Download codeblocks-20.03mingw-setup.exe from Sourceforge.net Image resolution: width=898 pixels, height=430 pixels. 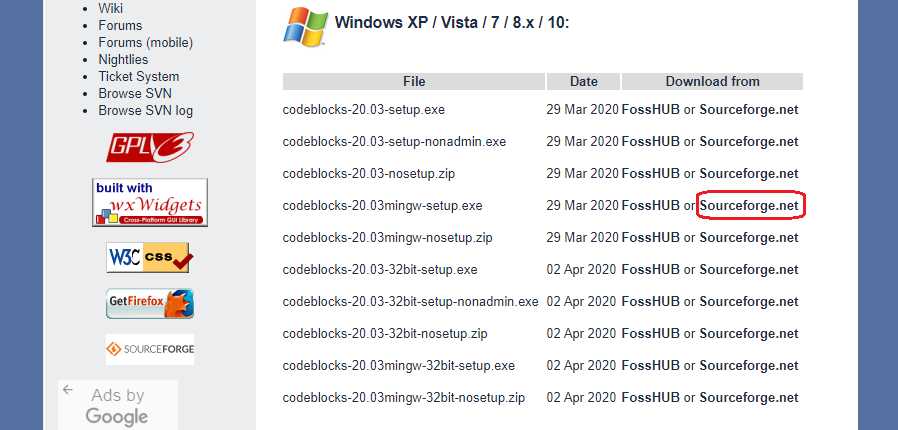click(749, 206)
